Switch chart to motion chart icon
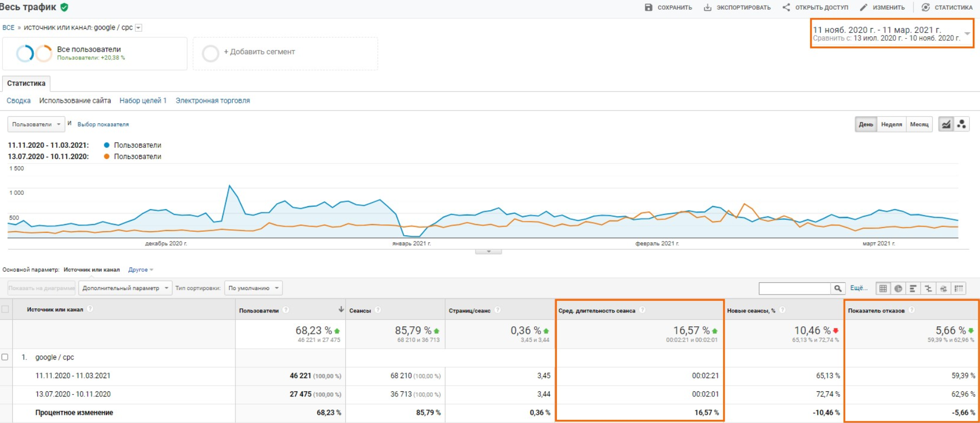 pyautogui.click(x=962, y=124)
